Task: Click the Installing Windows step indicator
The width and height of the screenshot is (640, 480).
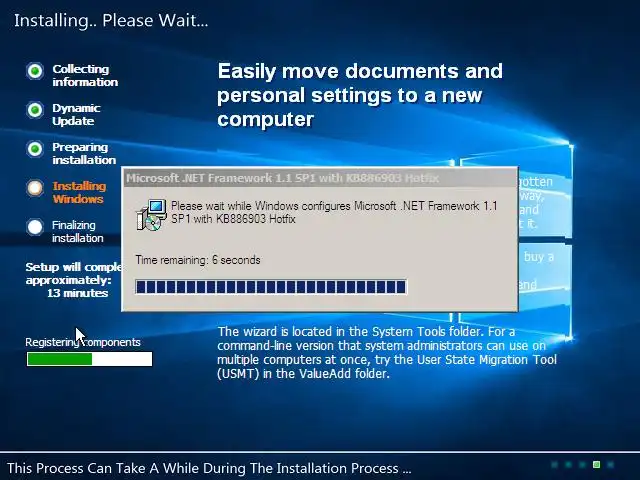Action: pos(35,188)
